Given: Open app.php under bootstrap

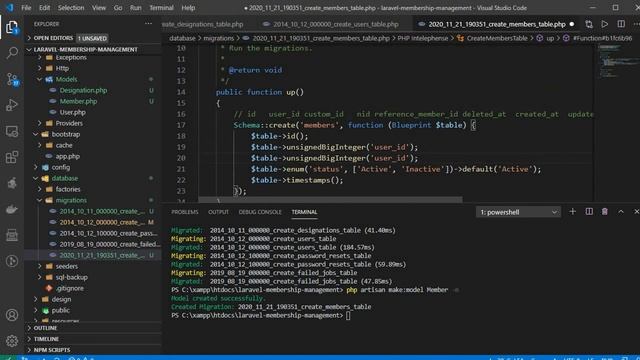Looking at the screenshot, I should tap(68, 157).
